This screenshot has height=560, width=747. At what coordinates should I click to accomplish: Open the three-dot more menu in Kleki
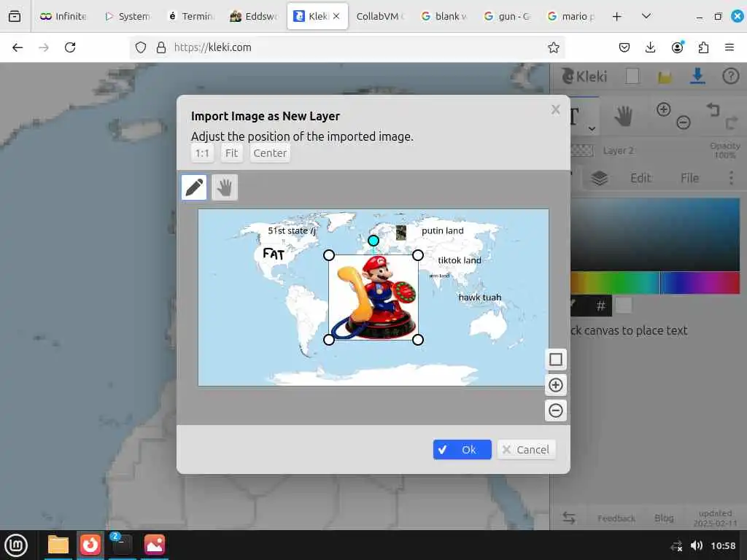pyautogui.click(x=731, y=178)
